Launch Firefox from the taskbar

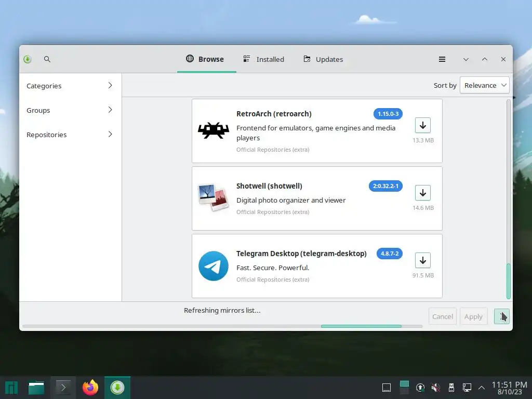[x=90, y=388]
